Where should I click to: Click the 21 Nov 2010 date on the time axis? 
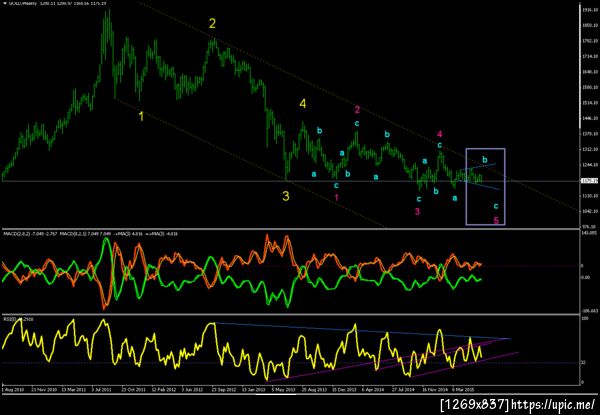[x=44, y=389]
